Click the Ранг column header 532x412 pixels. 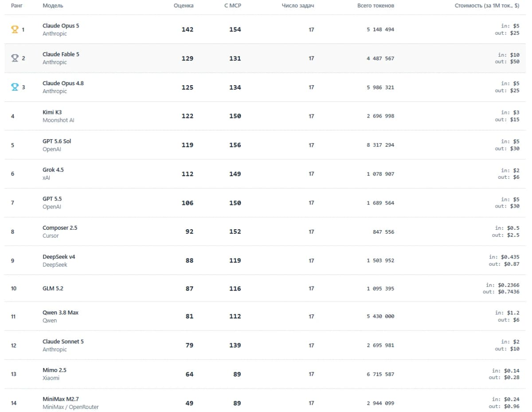(16, 6)
